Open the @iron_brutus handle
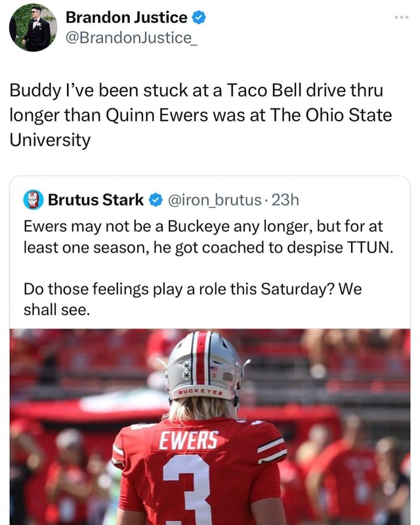The height and width of the screenshot is (525, 420). (x=216, y=199)
